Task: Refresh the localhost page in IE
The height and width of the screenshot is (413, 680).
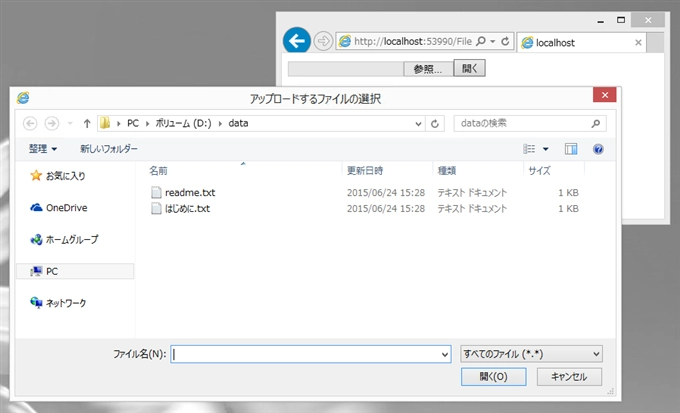Action: [505, 41]
